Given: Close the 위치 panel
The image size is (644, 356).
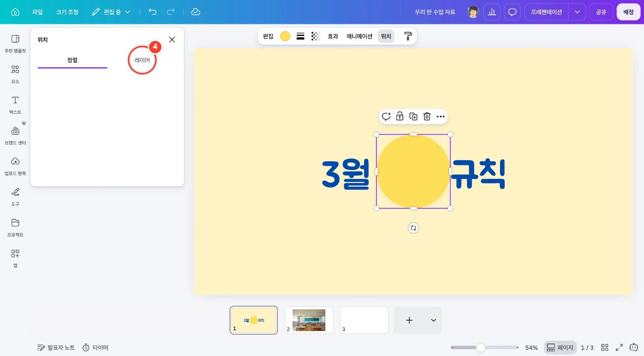Looking at the screenshot, I should pos(172,39).
